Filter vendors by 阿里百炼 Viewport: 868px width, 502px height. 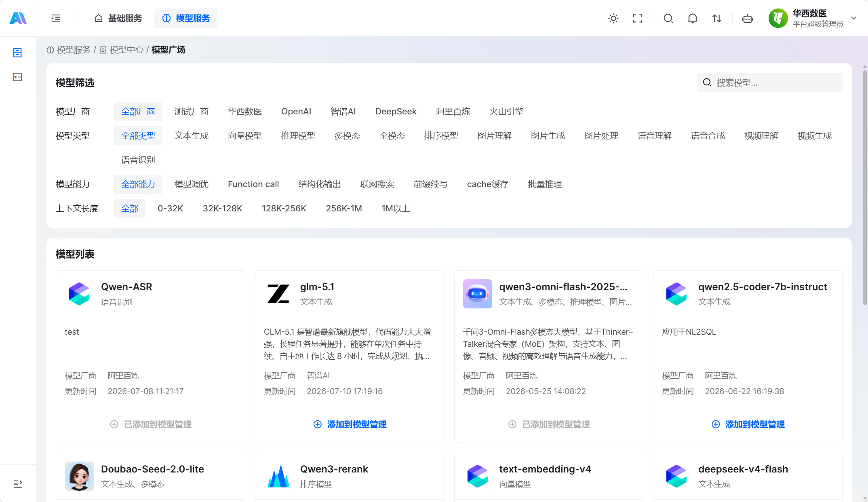[x=453, y=112]
